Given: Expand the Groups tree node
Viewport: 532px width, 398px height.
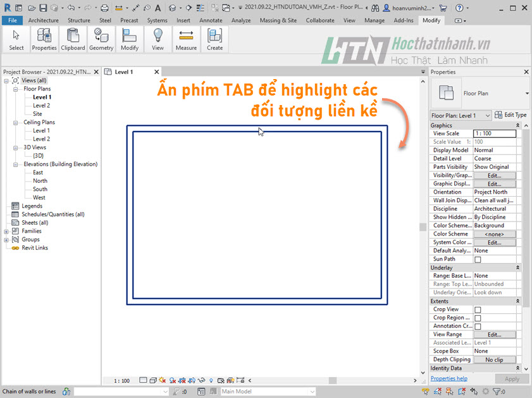Looking at the screenshot, I should click(6, 240).
